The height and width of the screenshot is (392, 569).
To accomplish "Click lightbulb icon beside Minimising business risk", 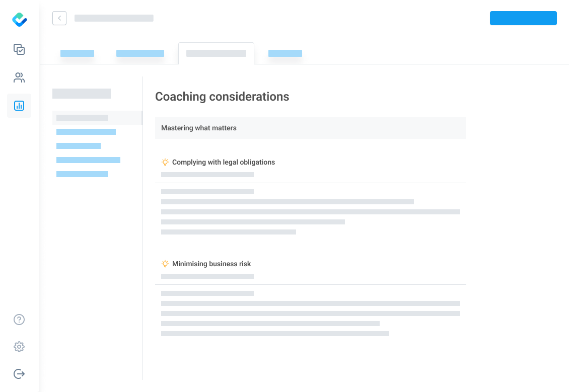I will (165, 264).
